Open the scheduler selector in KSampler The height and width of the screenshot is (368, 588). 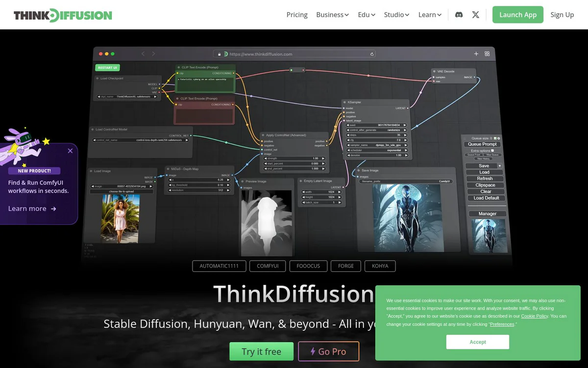[376, 150]
